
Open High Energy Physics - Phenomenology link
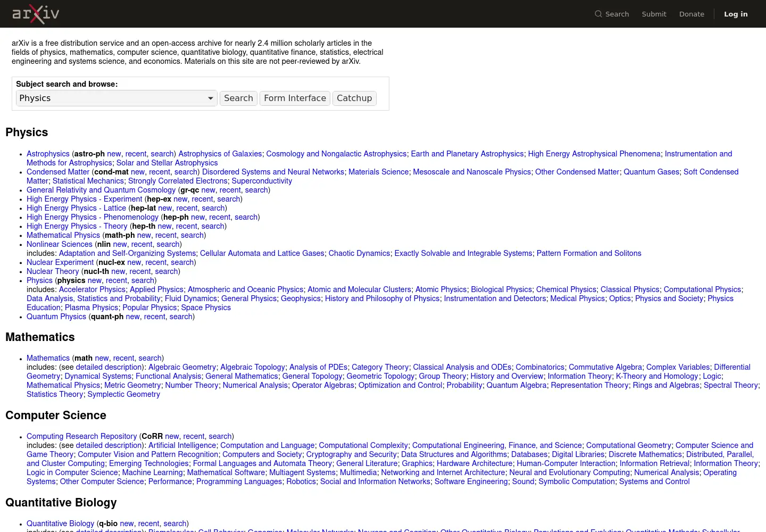click(93, 217)
